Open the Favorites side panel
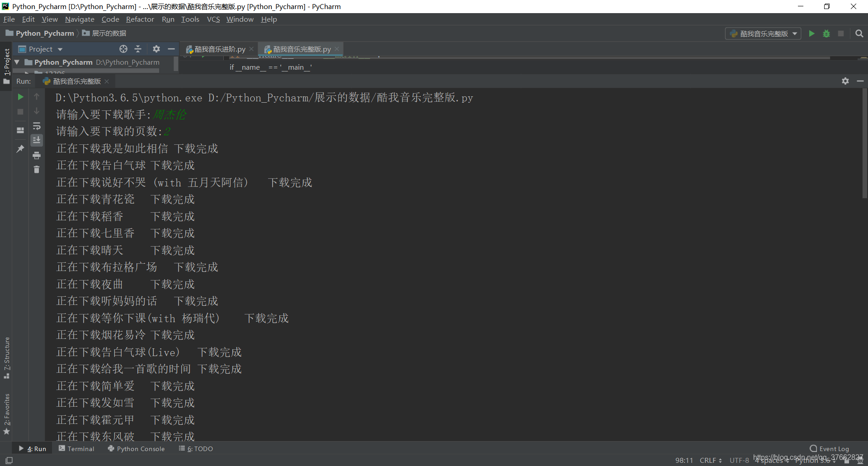 (x=6, y=414)
